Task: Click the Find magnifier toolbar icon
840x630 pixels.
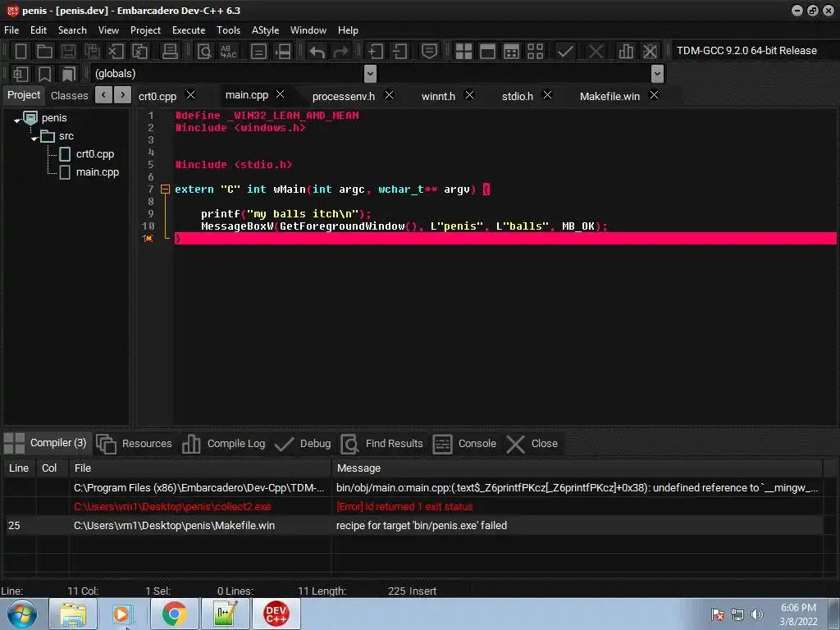Action: point(204,52)
